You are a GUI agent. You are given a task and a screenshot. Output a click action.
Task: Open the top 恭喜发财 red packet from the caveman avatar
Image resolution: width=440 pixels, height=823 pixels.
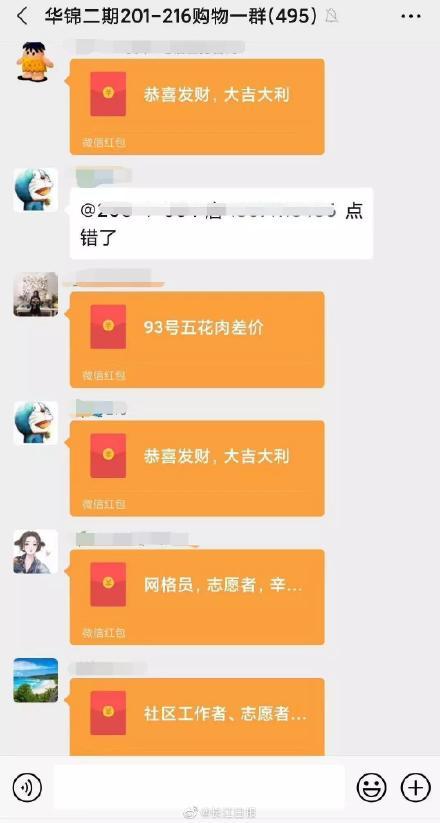[197, 107]
